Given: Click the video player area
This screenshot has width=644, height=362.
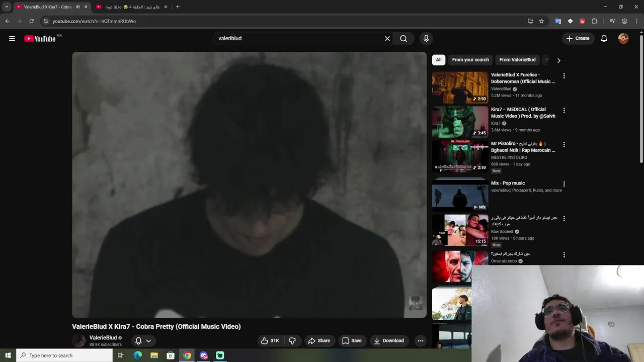Looking at the screenshot, I should coord(249,185).
